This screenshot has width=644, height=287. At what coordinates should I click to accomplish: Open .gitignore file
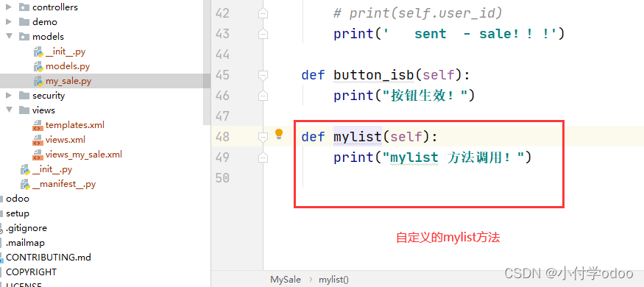click(26, 228)
